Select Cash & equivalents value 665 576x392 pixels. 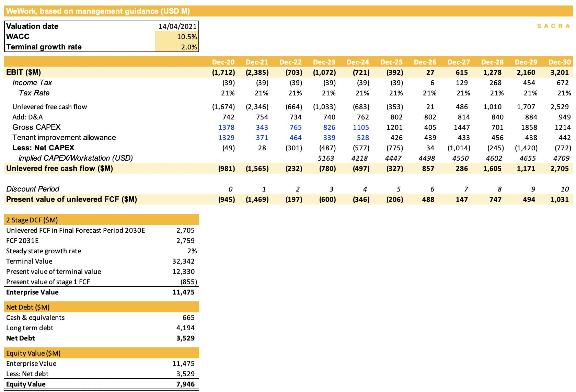189,318
